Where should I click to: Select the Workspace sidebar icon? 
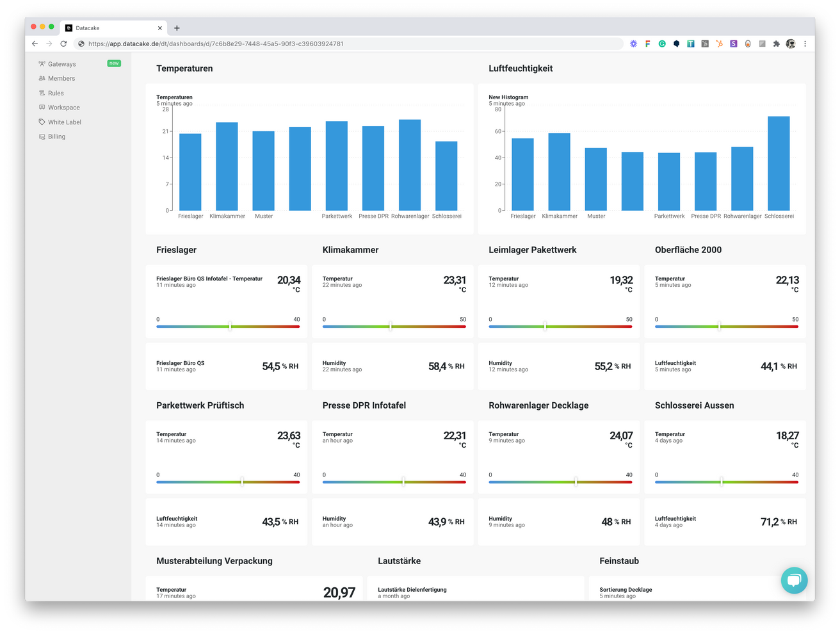[41, 107]
